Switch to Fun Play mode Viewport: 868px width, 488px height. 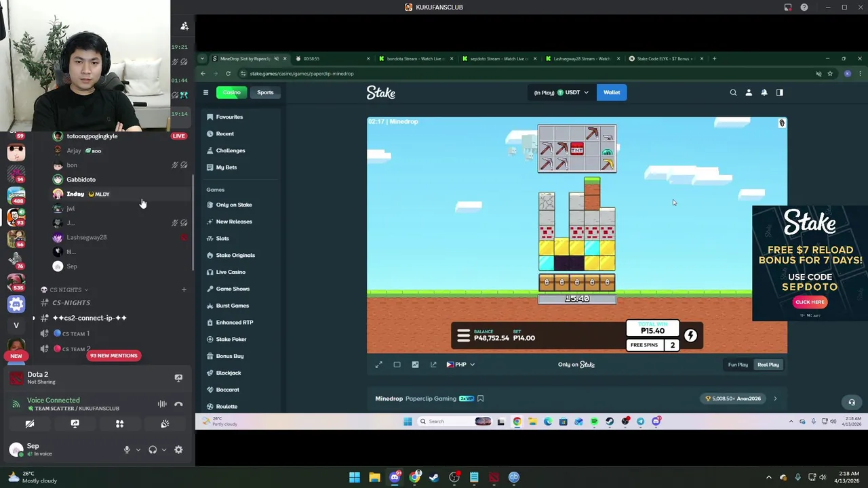point(738,365)
